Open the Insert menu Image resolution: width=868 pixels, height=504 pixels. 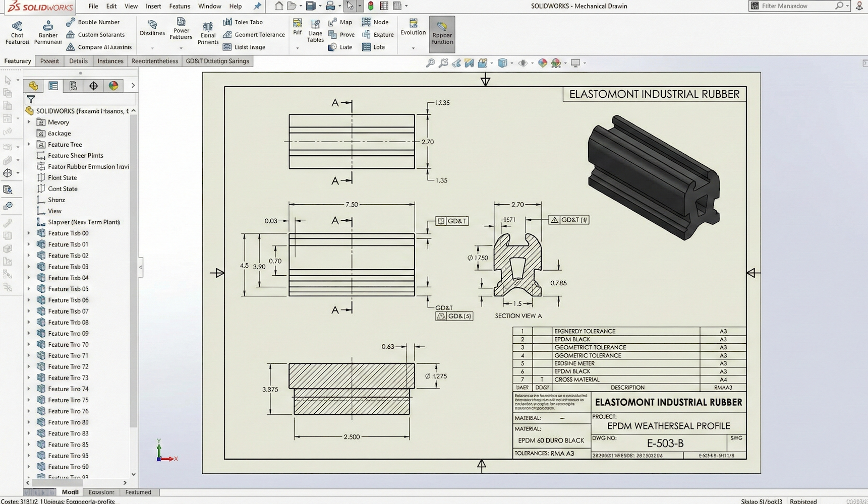point(153,6)
